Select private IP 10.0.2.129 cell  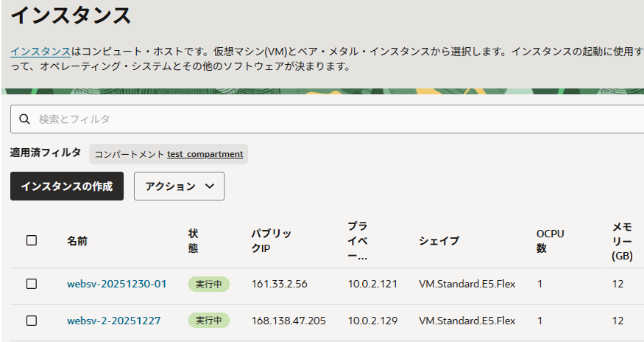point(372,321)
